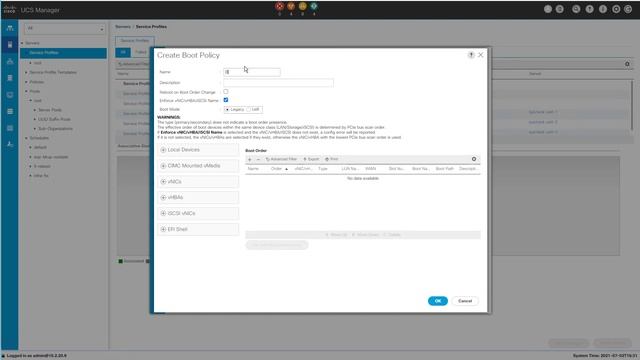The image size is (640, 360).
Task: Click the WWN column header in Boot Order table
Action: click(370, 169)
